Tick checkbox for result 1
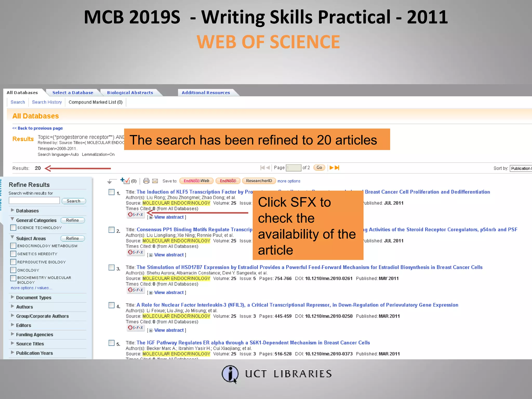Screen dimensions: 532x399 pos(111,192)
